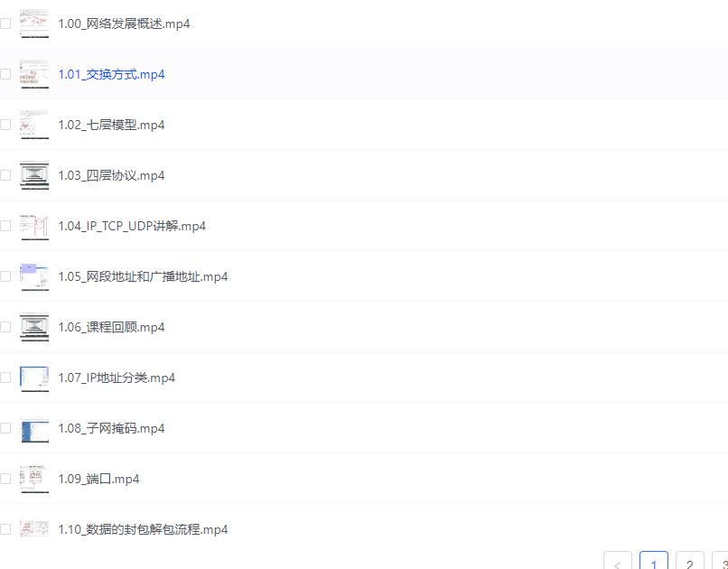728x569 pixels.
Task: View the thumbnail of 1.02_七层模型.mp4
Action: (x=33, y=125)
